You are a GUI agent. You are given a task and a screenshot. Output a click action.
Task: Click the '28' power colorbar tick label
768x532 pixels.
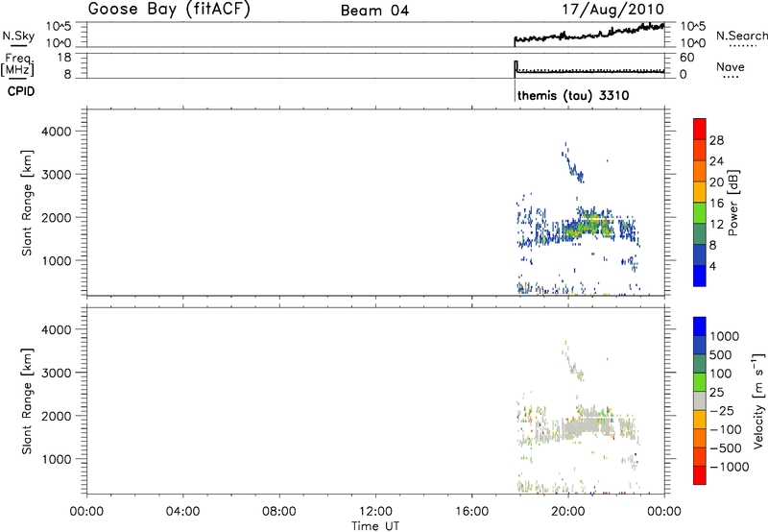[716, 140]
